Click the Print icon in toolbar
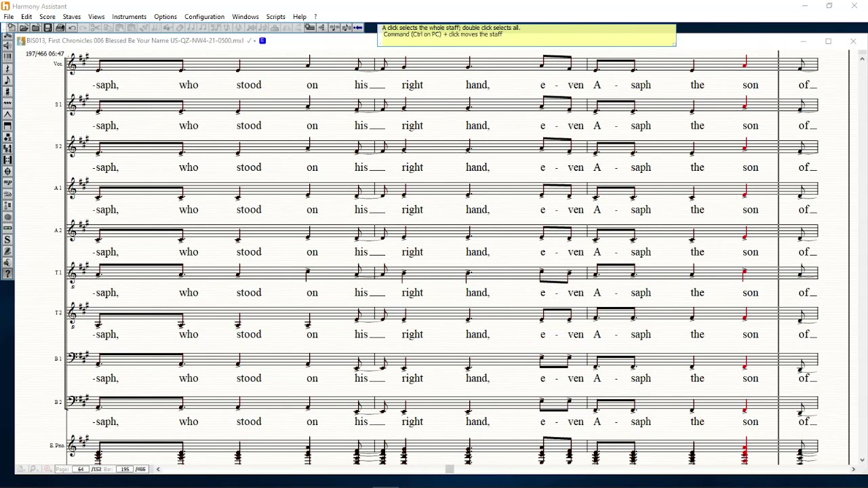 pyautogui.click(x=60, y=28)
